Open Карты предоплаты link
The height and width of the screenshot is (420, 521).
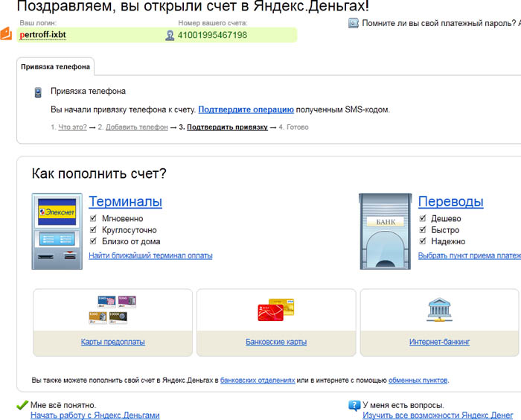113,342
